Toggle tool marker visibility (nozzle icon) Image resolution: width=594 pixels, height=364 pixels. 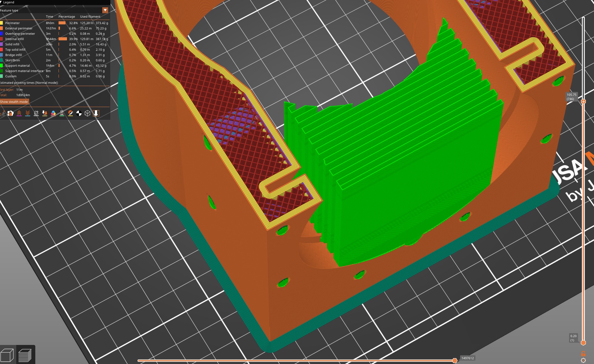(x=96, y=113)
